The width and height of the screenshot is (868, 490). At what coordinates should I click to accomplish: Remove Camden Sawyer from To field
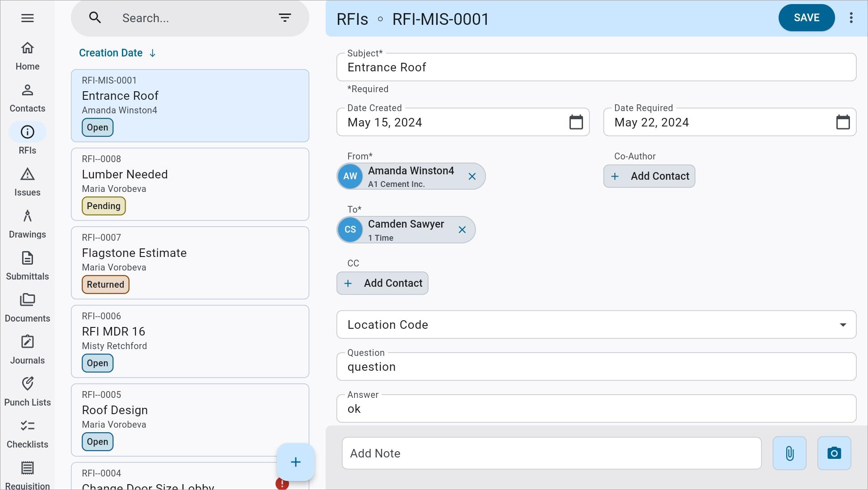pyautogui.click(x=462, y=230)
